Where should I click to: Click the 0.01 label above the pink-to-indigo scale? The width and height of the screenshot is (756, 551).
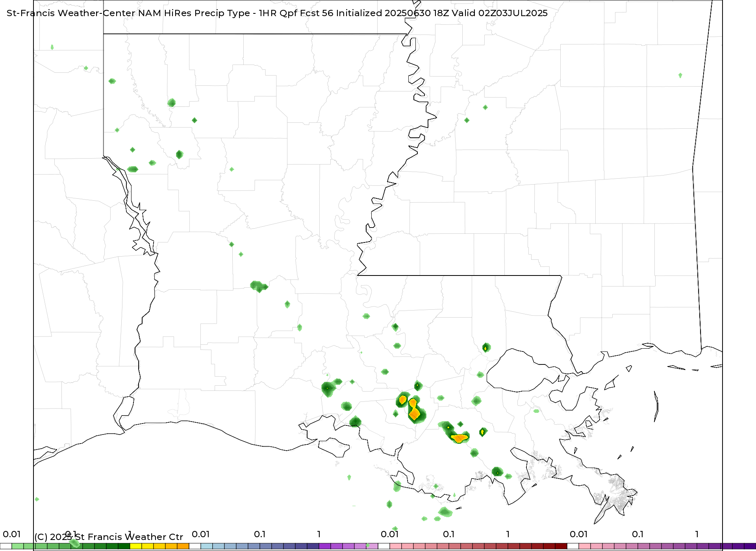click(578, 534)
